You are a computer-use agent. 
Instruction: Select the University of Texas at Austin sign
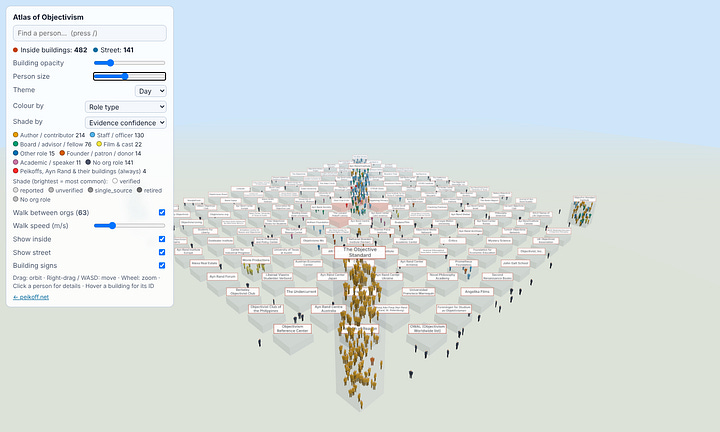click(286, 251)
